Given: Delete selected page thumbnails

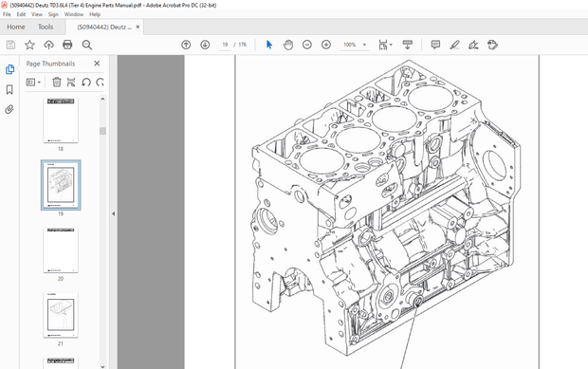Looking at the screenshot, I should click(x=57, y=83).
